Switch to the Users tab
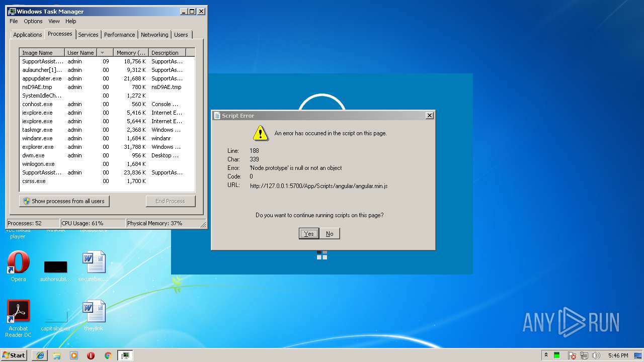This screenshot has width=644, height=362. [181, 35]
